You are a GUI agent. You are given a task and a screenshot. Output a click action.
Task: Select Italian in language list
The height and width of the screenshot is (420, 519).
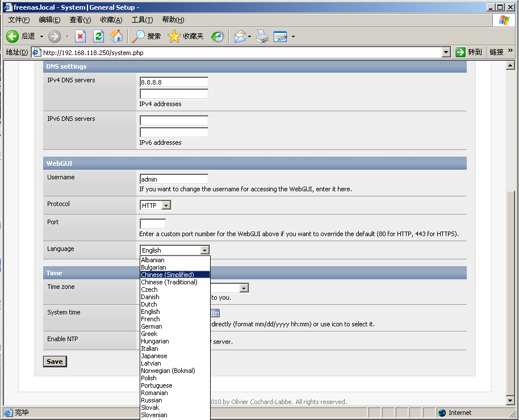(175, 348)
